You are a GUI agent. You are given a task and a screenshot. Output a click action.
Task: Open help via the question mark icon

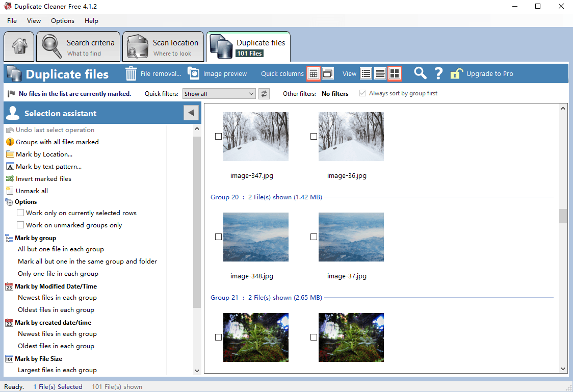439,73
